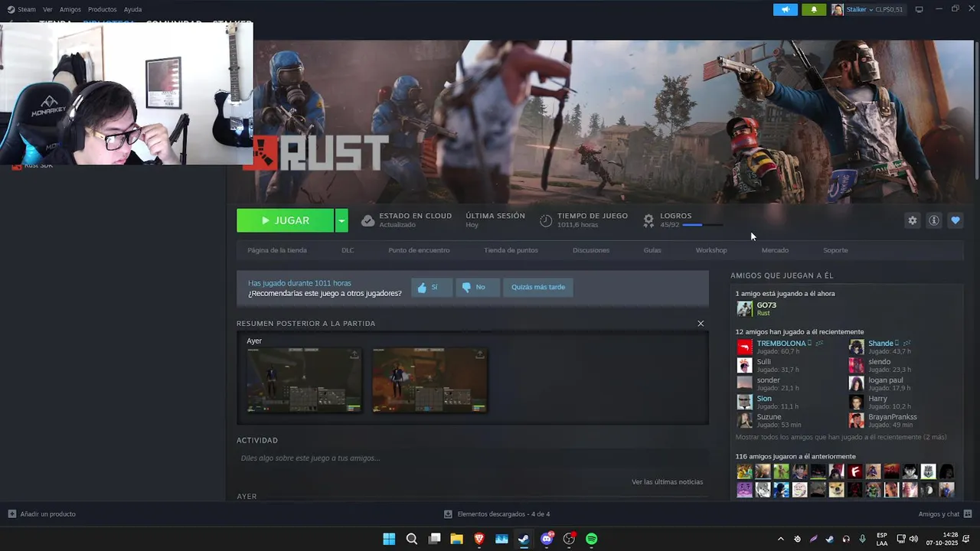Open the Amigos menu
The height and width of the screenshot is (551, 980).
[70, 9]
